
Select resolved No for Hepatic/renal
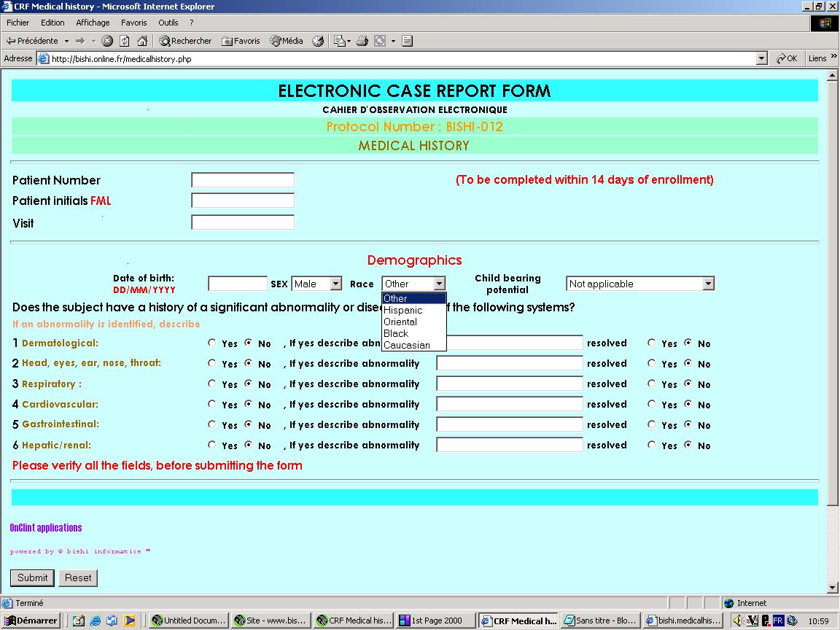688,445
